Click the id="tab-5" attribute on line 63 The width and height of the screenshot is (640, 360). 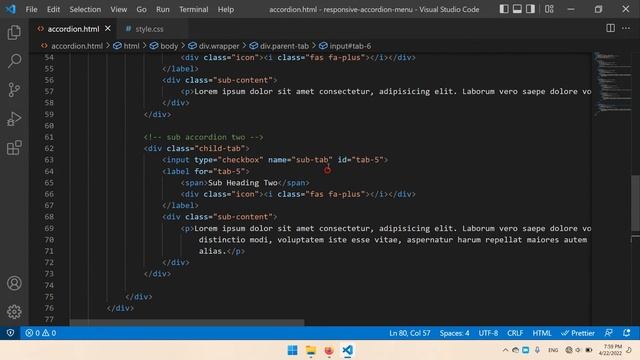[x=360, y=160]
